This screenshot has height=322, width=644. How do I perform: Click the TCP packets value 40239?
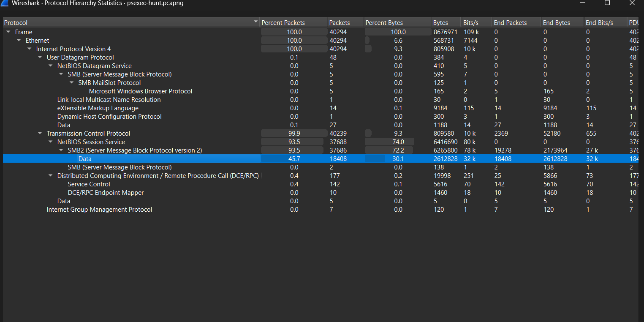pos(338,134)
